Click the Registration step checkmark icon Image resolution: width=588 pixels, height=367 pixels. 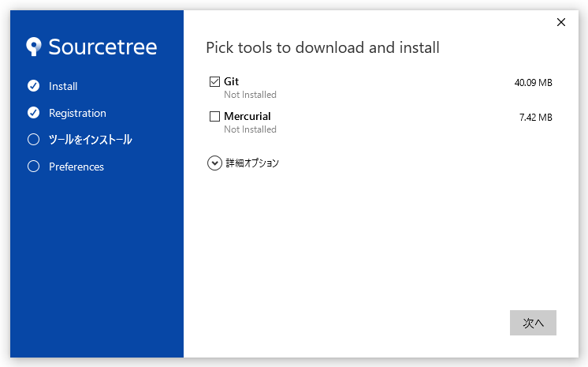[x=33, y=113]
